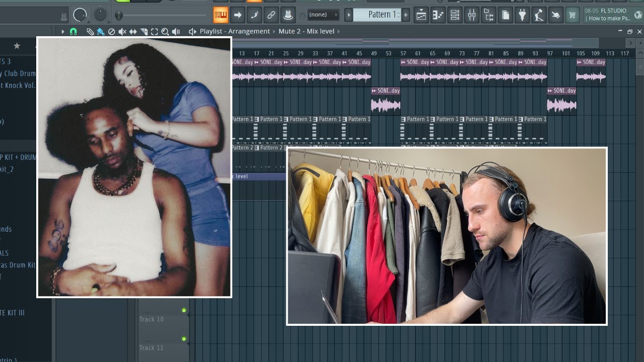Select the Slice tool
The height and width of the screenshot is (362, 644).
pyautogui.click(x=144, y=32)
